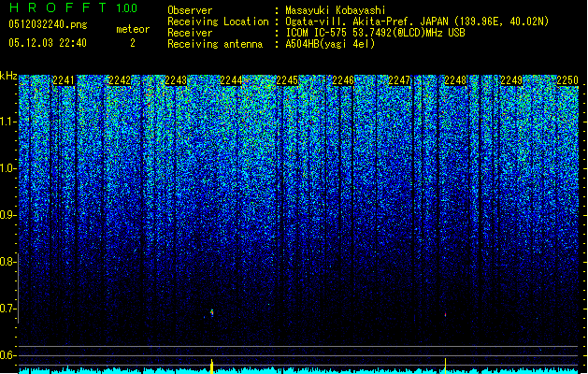Click the 0.8 kHz axis label
Image resolution: width=588 pixels, height=374 pixels.
coord(8,262)
